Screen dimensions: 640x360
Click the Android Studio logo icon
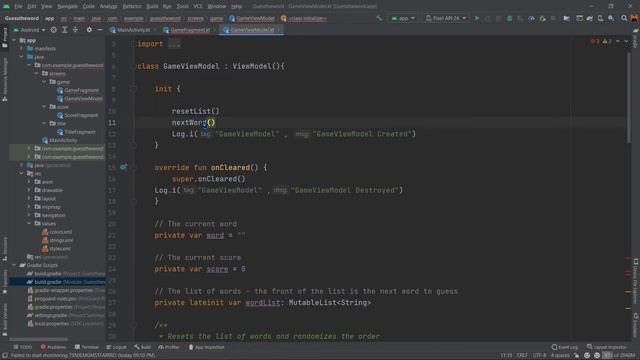point(6,6)
